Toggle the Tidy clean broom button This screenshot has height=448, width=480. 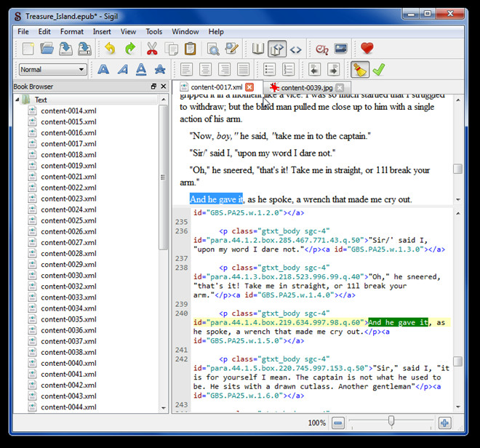coord(360,70)
